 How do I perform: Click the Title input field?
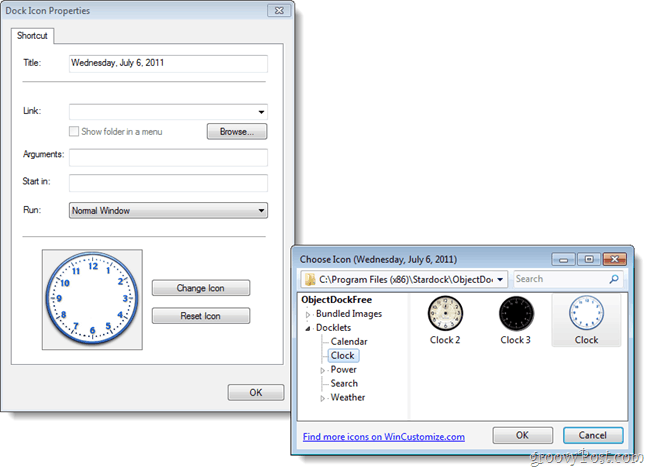pos(168,63)
